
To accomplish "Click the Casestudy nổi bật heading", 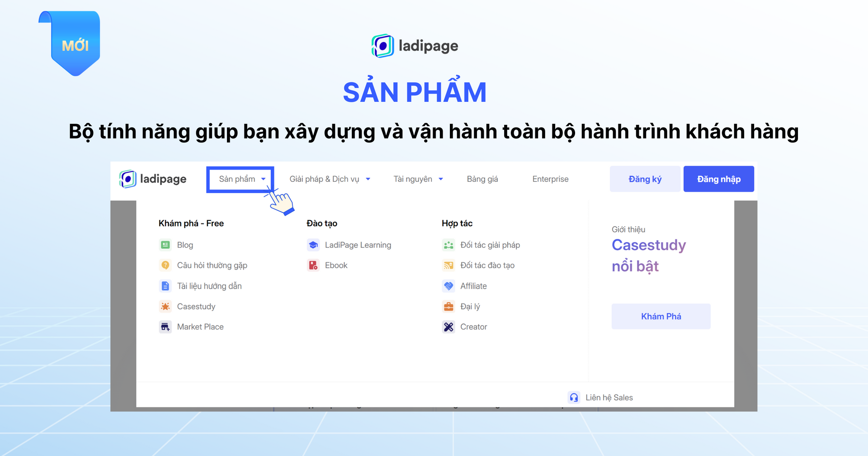I will click(649, 256).
